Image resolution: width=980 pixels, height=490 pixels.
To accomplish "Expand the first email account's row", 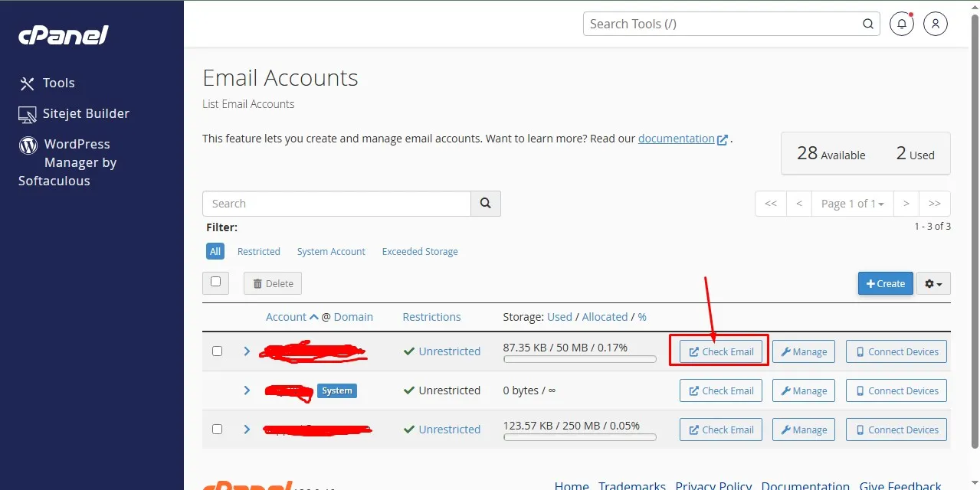I will pyautogui.click(x=247, y=351).
